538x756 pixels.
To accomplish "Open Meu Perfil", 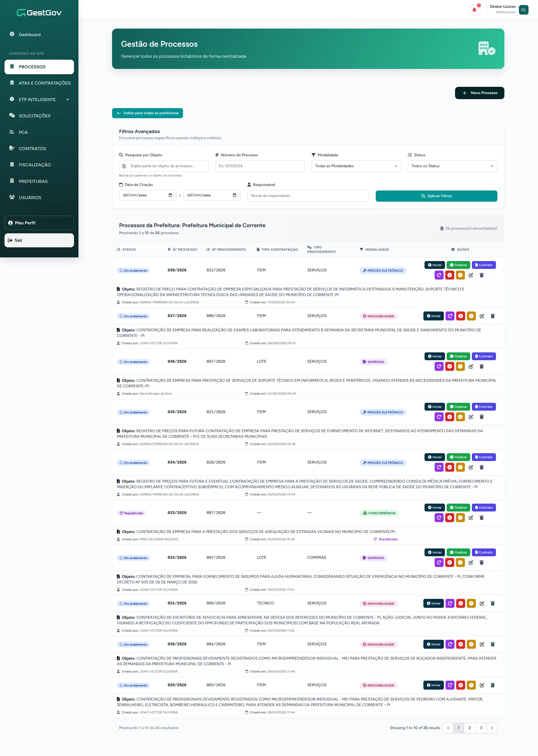I will (39, 223).
